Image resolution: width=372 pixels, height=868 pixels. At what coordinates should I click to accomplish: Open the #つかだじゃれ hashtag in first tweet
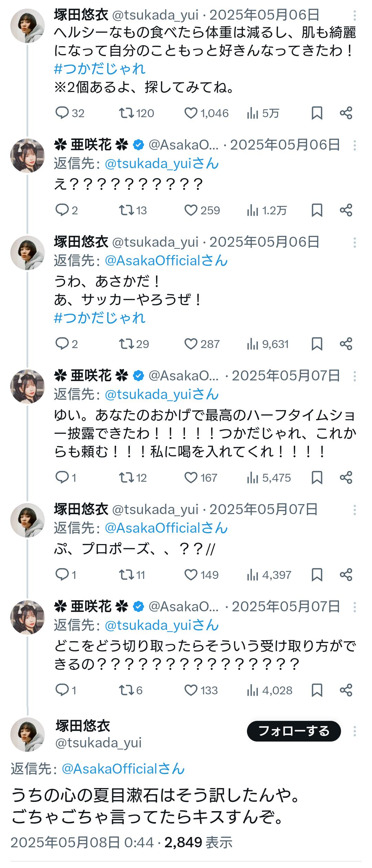tap(100, 69)
